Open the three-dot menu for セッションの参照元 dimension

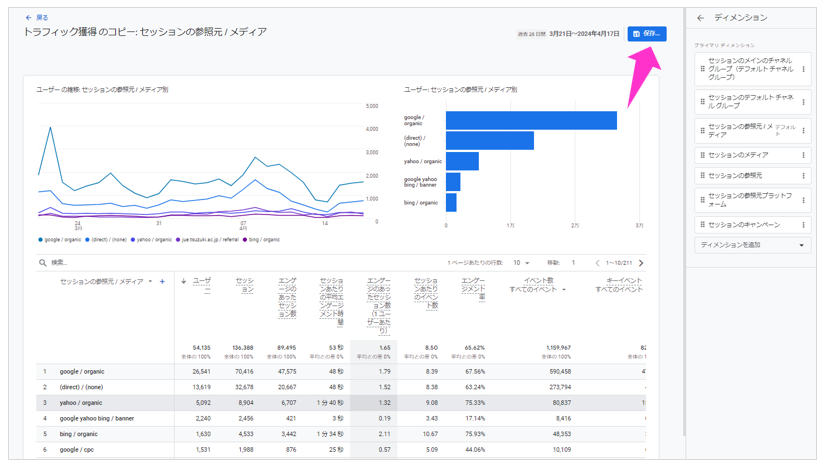[804, 175]
